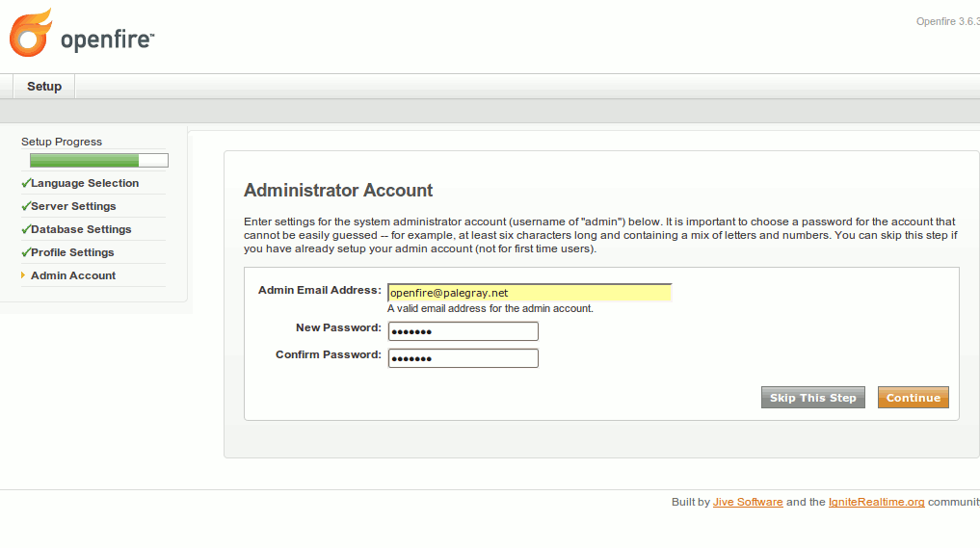This screenshot has width=980, height=548.
Task: Select the Server Settings step label
Action: coord(73,206)
